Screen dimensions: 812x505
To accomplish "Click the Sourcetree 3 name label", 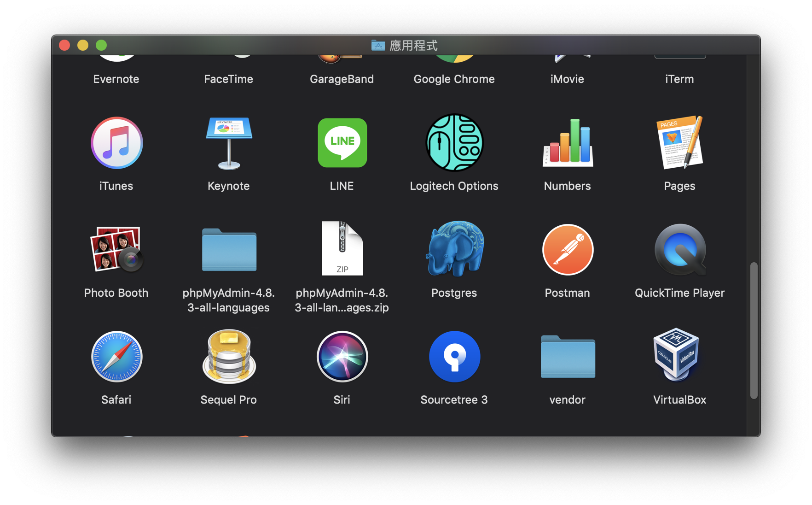I will click(x=454, y=400).
